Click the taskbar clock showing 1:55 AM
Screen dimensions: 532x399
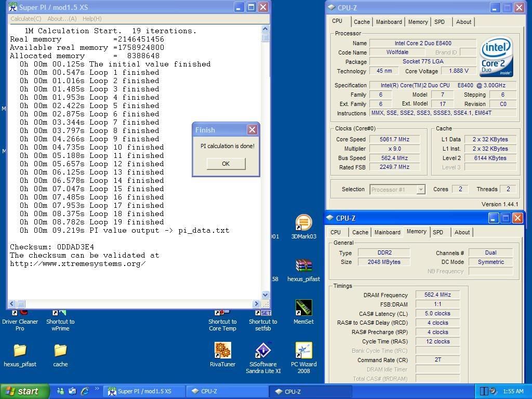(513, 391)
